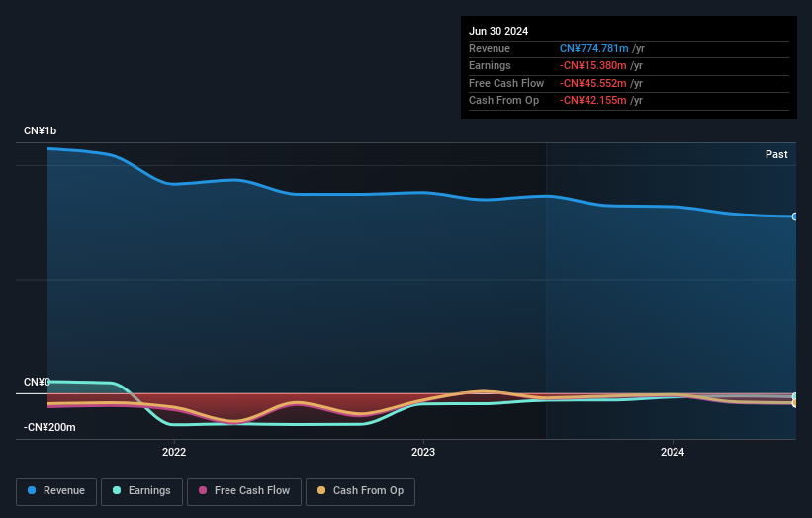Select the Revenue data point at chart end
Image resolution: width=812 pixels, height=518 pixels.
(x=795, y=216)
